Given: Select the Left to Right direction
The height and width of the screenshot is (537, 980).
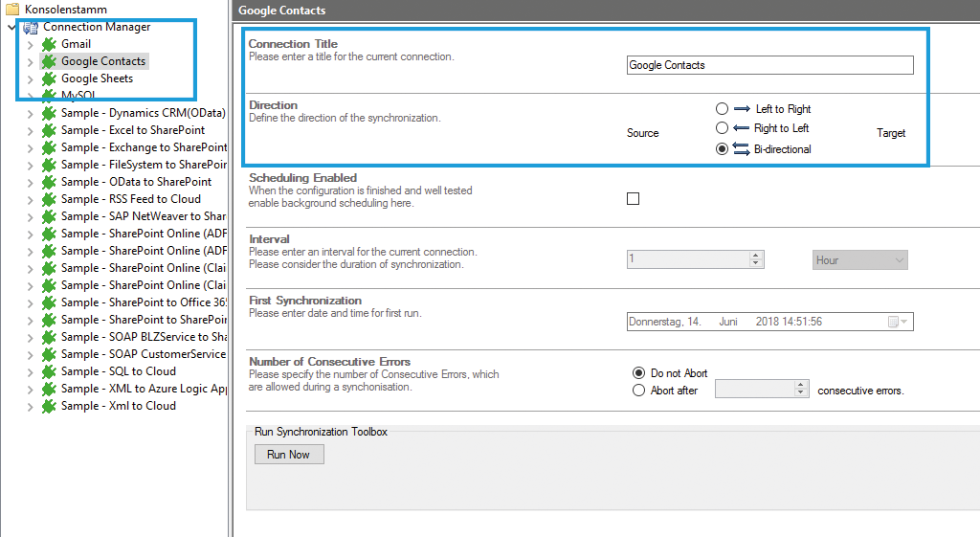Looking at the screenshot, I should pos(723,109).
